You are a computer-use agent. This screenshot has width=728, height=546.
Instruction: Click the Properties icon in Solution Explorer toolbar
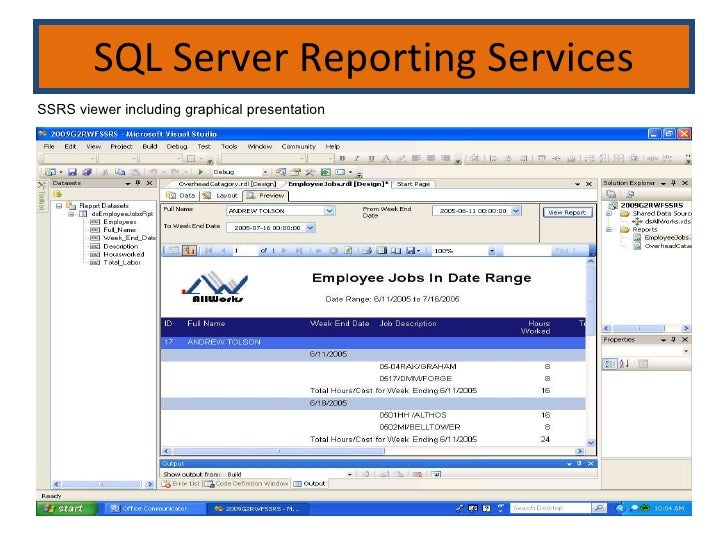click(611, 194)
